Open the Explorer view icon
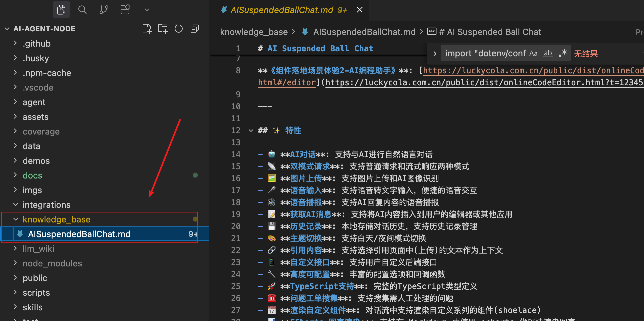This screenshot has height=321, width=644. [x=61, y=10]
